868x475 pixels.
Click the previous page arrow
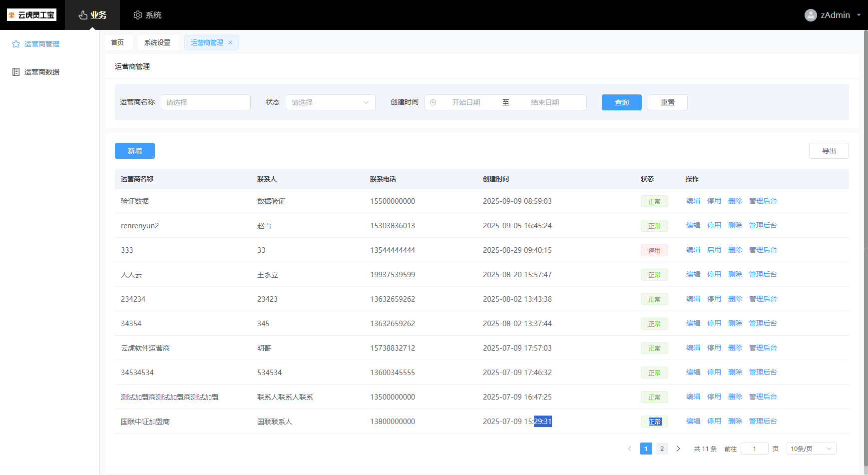tap(630, 449)
